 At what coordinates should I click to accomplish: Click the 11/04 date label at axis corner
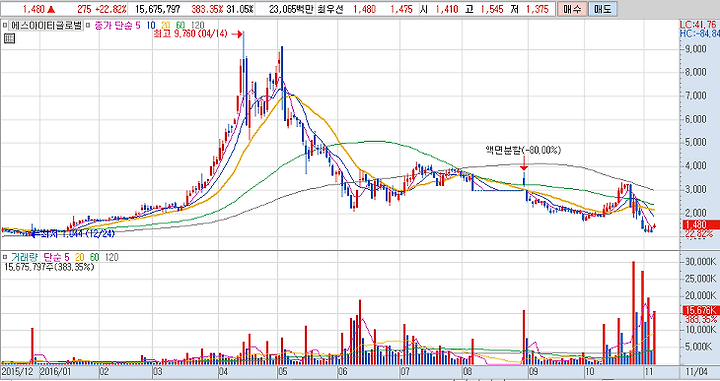pyautogui.click(x=696, y=371)
